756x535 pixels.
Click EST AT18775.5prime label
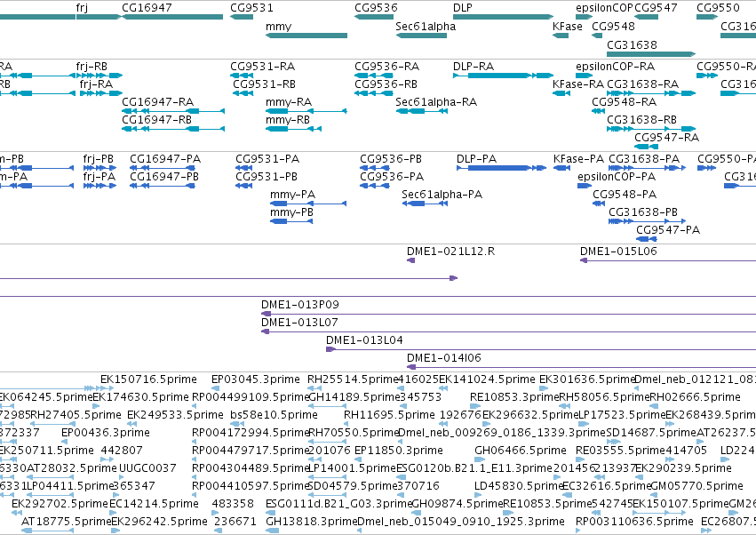pos(67,522)
